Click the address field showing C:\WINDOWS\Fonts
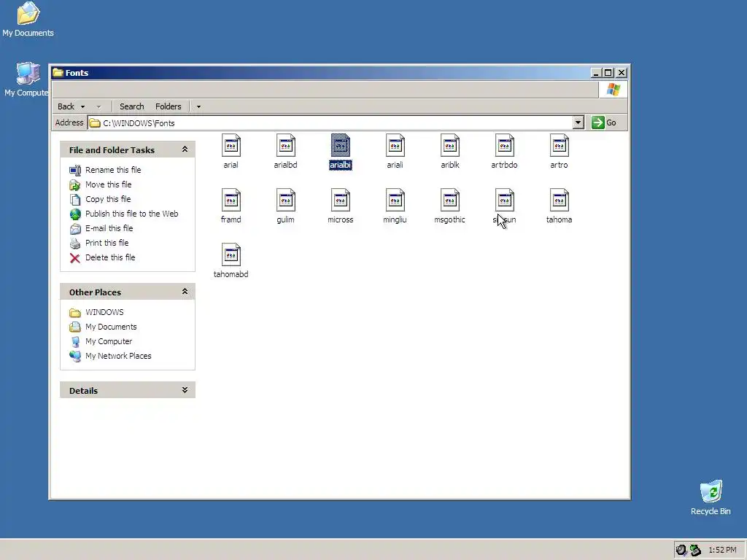747x560 pixels. pyautogui.click(x=330, y=122)
